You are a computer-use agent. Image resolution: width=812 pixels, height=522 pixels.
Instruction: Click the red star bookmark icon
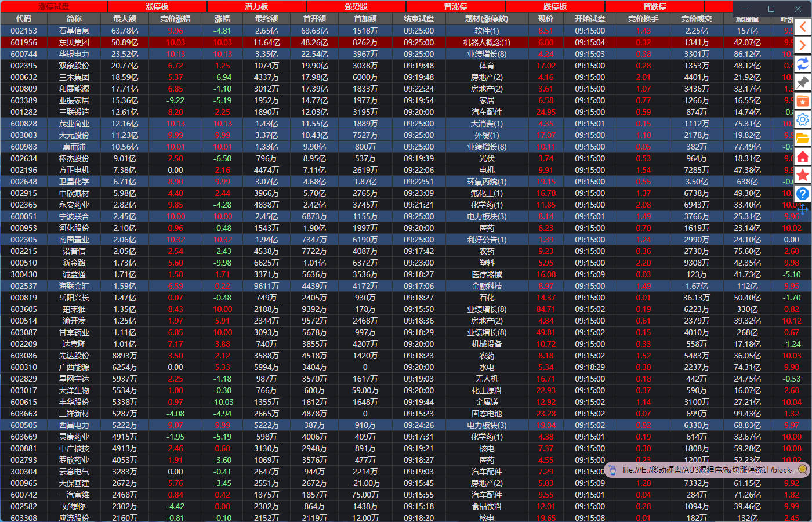coord(803,175)
